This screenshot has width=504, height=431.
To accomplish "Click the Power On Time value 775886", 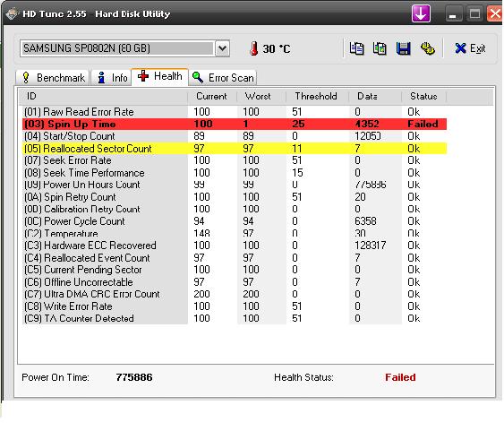I will pyautogui.click(x=134, y=377).
